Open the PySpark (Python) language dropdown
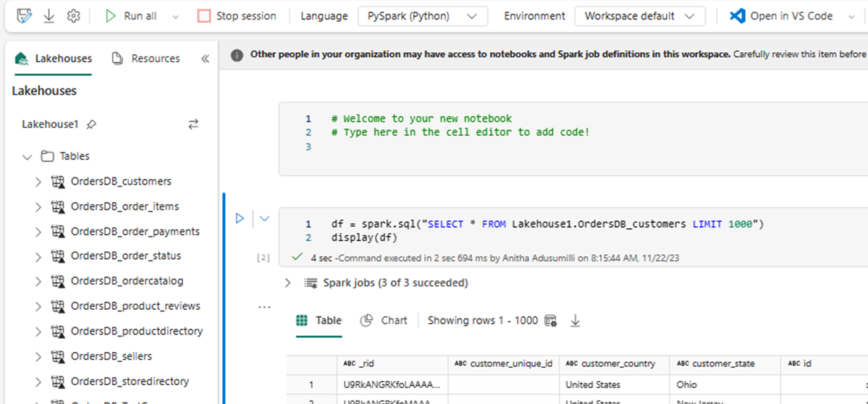 point(423,16)
